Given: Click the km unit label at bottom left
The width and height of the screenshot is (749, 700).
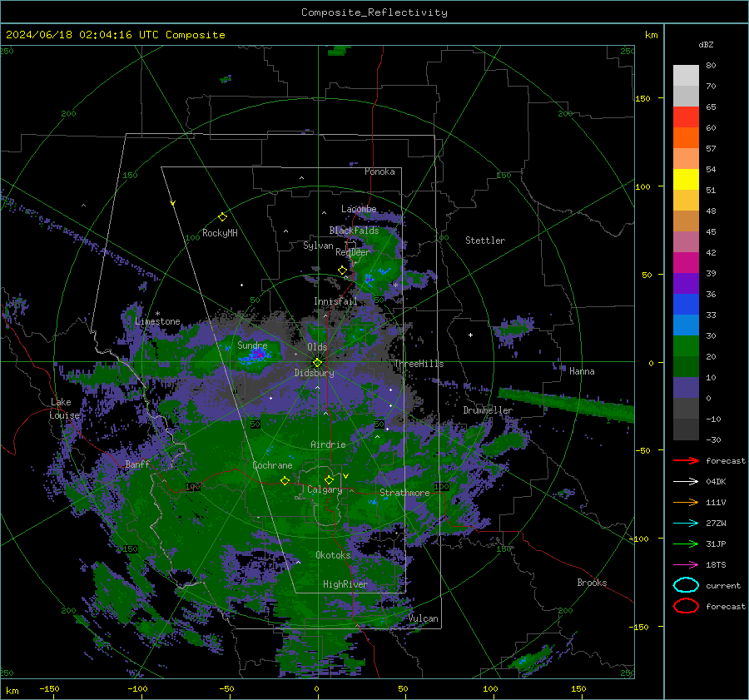Looking at the screenshot, I should 12,691.
